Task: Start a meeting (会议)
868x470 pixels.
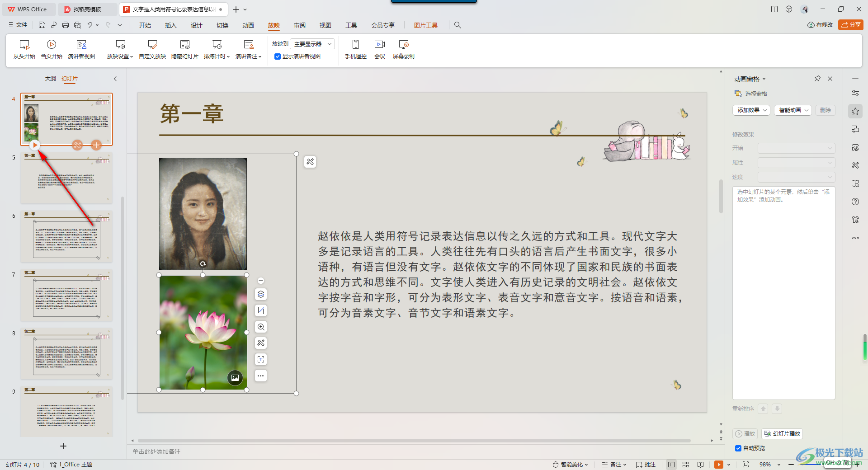Action: (x=380, y=49)
